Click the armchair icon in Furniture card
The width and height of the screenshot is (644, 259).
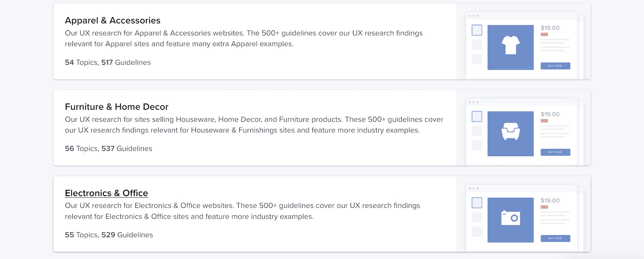point(510,131)
